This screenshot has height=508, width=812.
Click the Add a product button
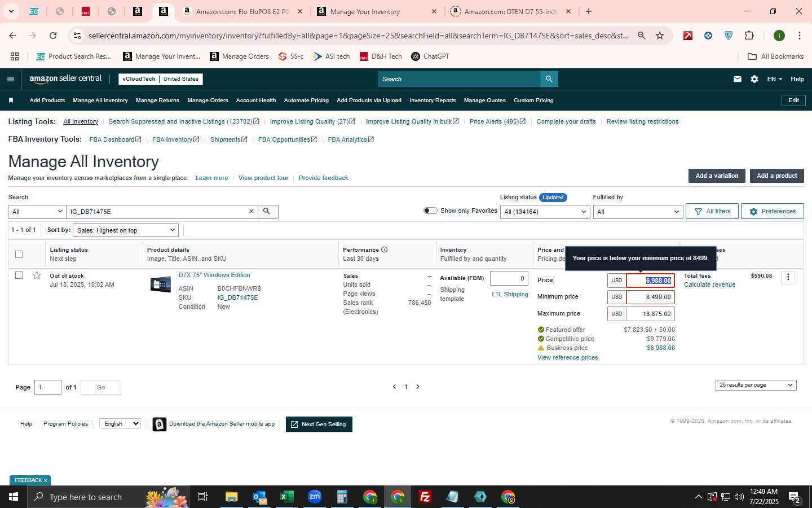[x=776, y=176]
